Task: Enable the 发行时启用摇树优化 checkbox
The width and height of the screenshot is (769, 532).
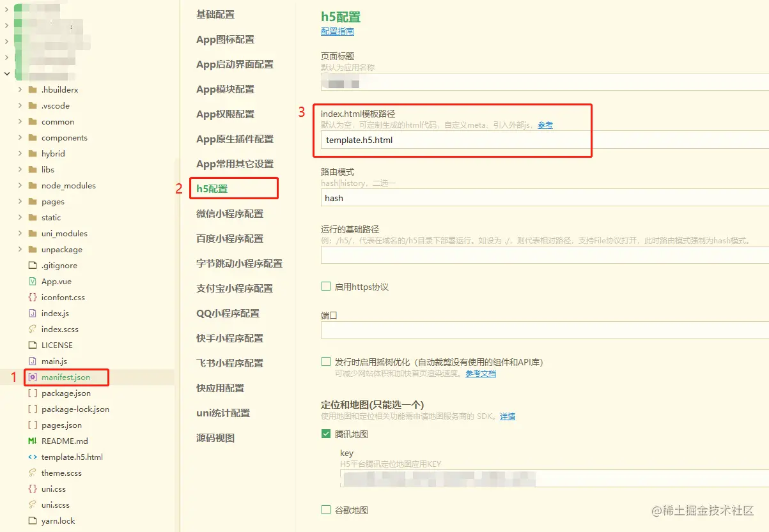Action: (x=326, y=361)
